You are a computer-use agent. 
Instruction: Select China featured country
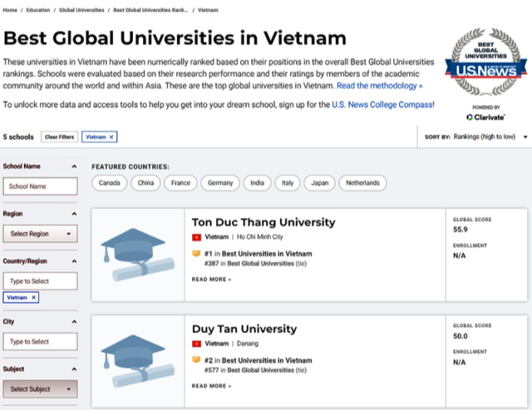pyautogui.click(x=145, y=183)
